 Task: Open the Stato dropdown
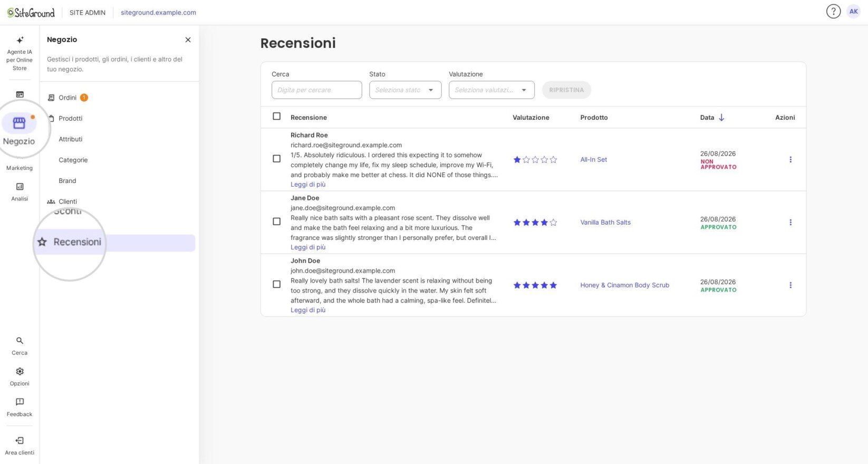[405, 90]
